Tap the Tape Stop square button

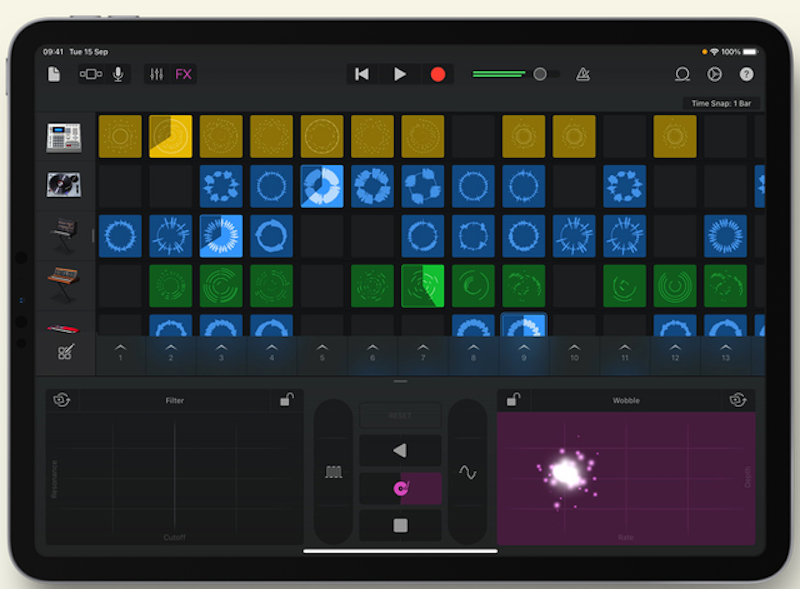[400, 525]
